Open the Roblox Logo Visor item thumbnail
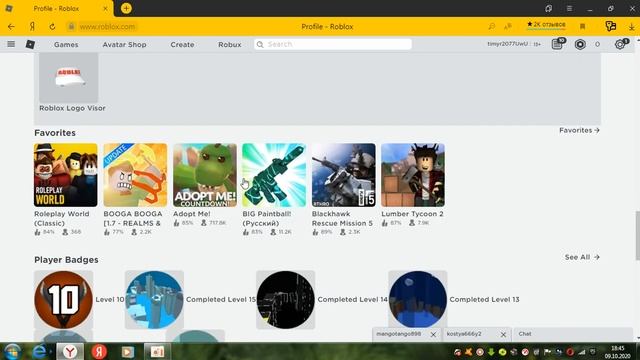 69,78
